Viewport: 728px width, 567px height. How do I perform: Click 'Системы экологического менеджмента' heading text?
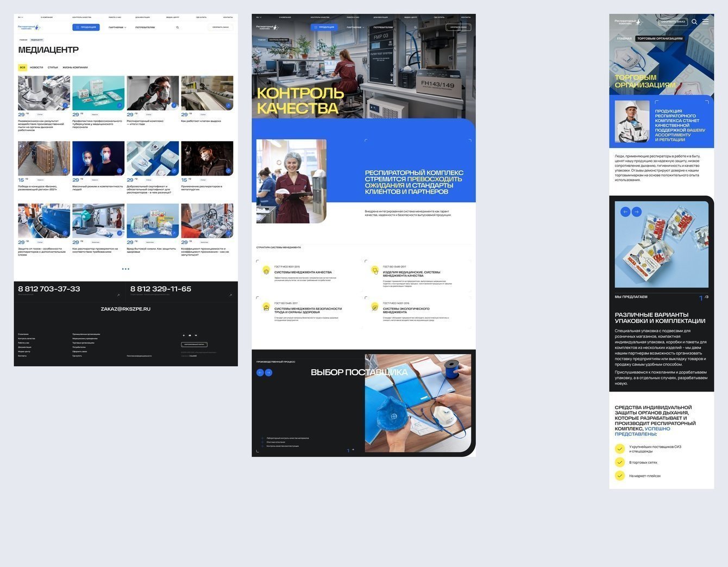(x=406, y=310)
